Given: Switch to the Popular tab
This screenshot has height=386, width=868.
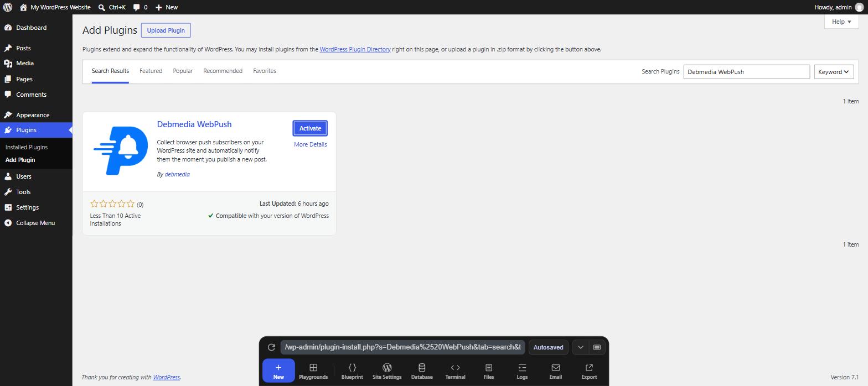Looking at the screenshot, I should tap(183, 71).
